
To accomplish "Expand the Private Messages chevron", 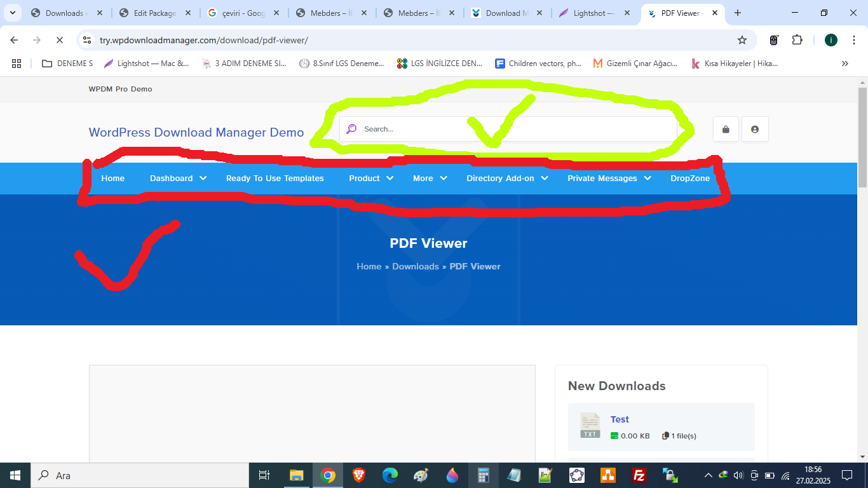I will coord(648,179).
